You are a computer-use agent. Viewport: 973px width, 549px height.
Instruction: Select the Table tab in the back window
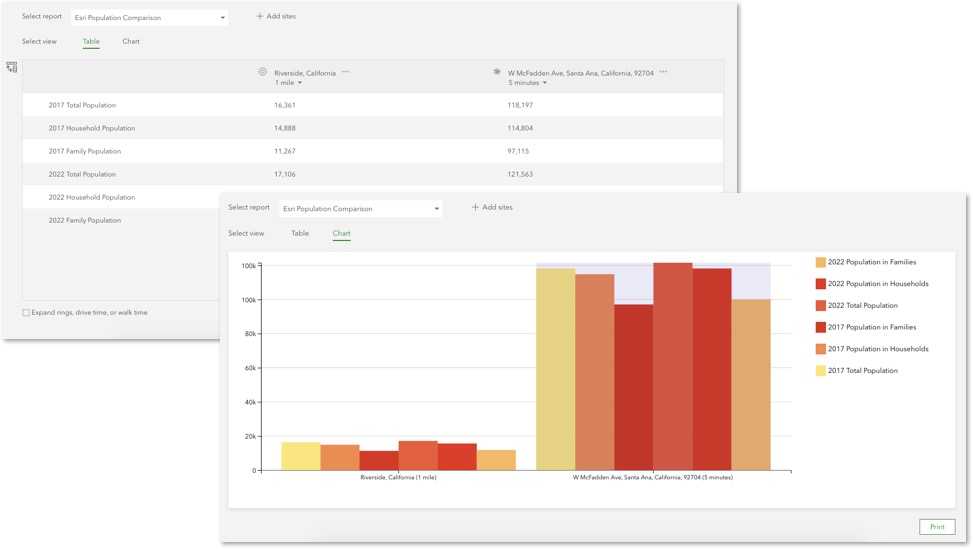(91, 42)
